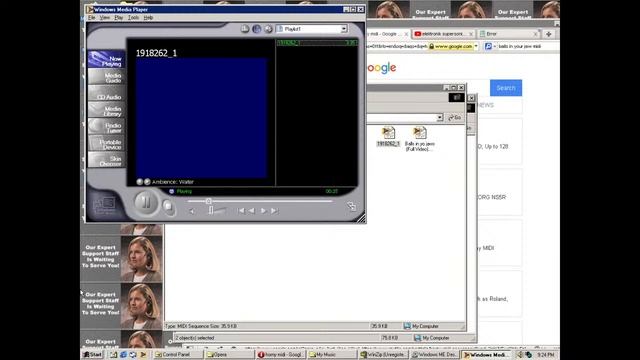Click the fast forward button

(x=263, y=211)
